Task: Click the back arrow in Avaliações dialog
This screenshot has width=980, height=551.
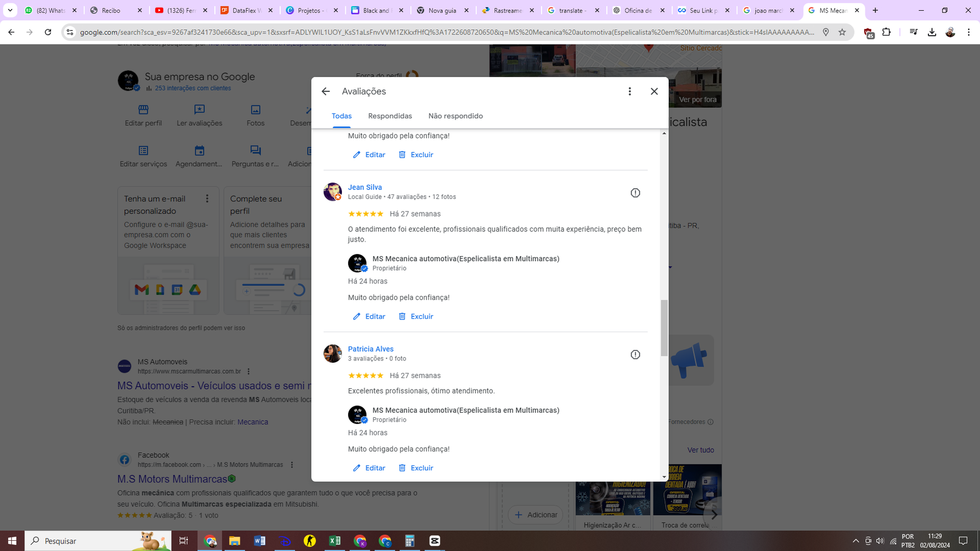Action: (x=326, y=91)
